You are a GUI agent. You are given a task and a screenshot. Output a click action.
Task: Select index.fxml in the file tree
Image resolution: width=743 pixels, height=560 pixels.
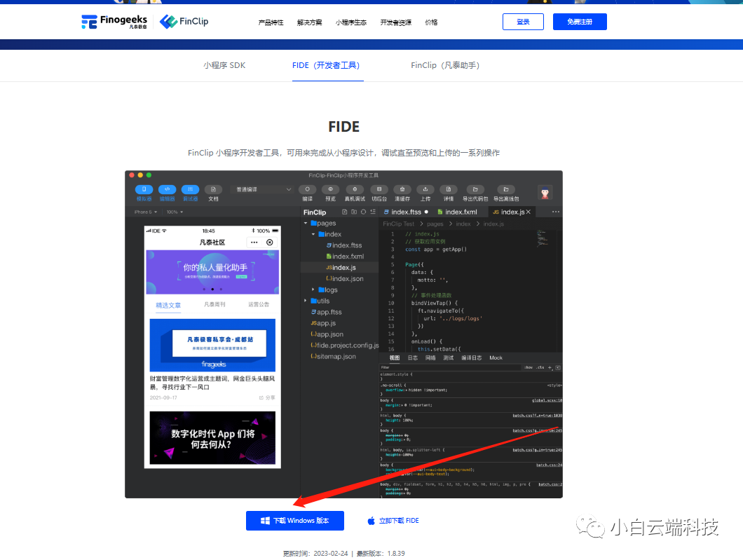(x=345, y=257)
